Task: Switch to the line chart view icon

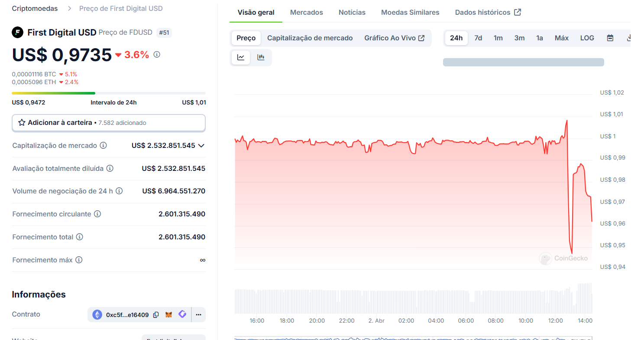Action: click(x=241, y=57)
